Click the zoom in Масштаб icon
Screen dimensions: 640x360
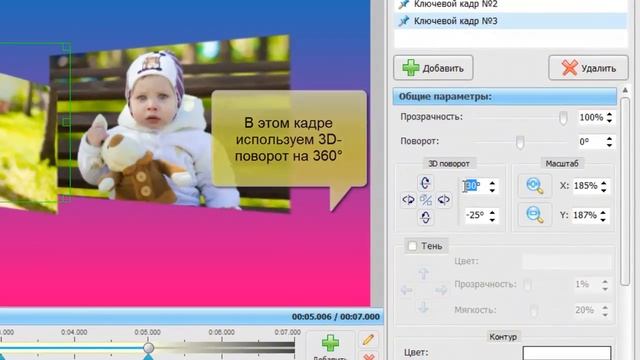pos(534,186)
